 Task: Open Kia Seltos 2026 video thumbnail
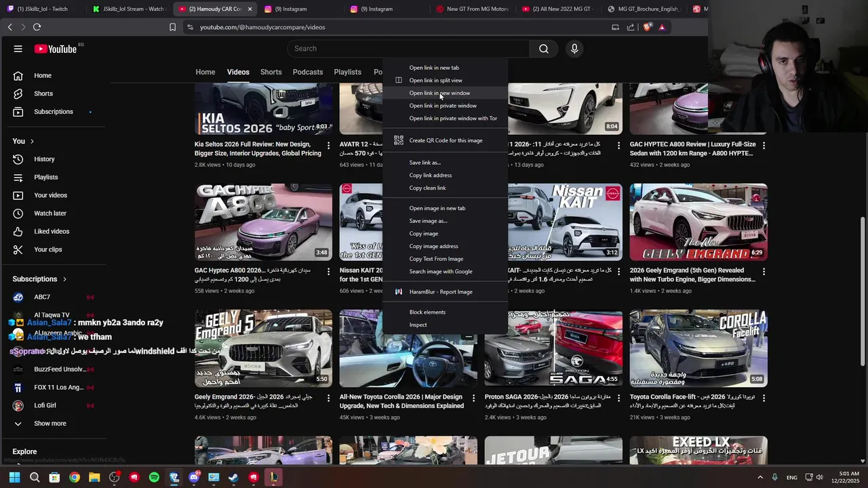click(x=264, y=108)
